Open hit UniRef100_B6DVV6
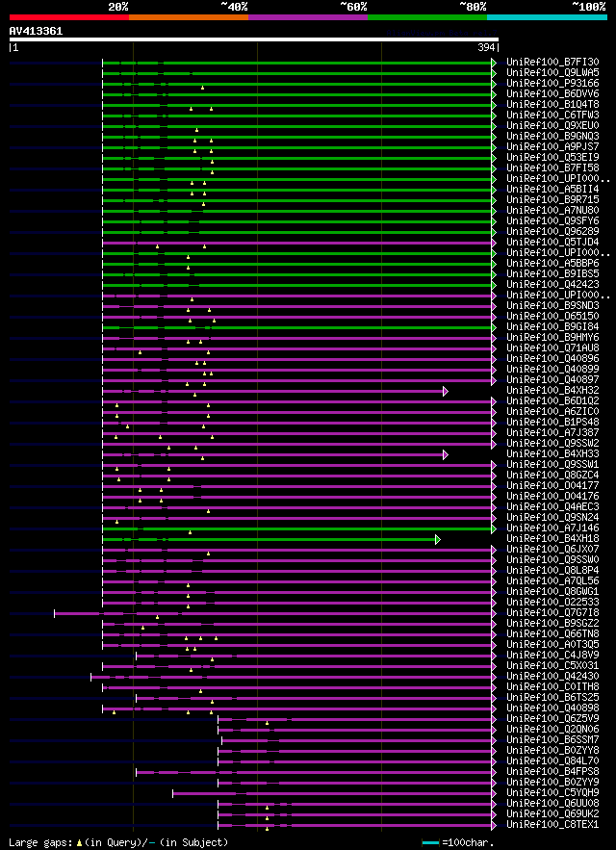This screenshot has width=616, height=850. pos(552,93)
